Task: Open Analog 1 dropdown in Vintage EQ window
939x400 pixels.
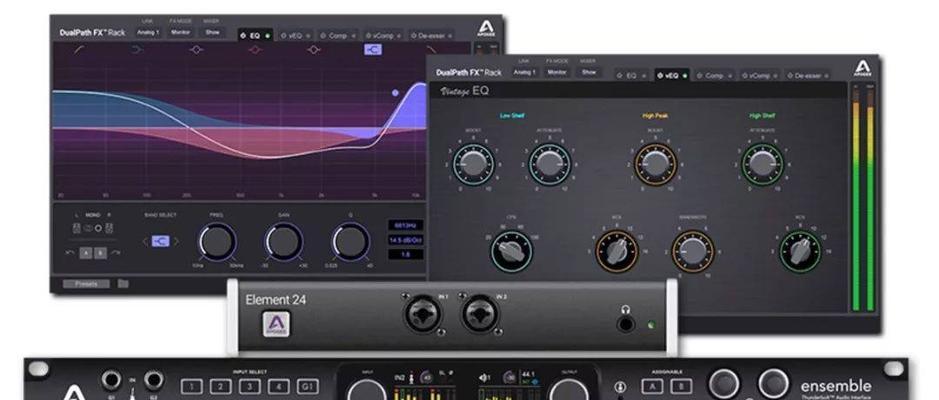Action: (x=525, y=72)
